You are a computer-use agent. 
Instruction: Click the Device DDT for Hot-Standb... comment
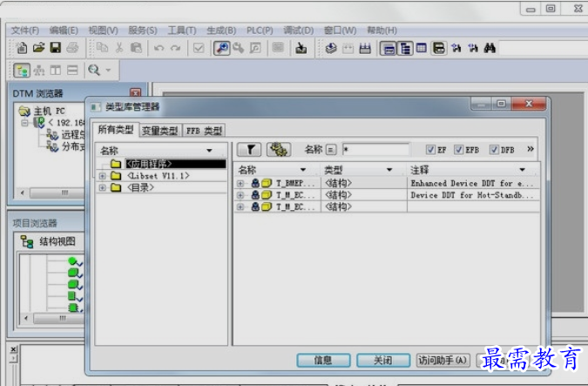point(472,195)
